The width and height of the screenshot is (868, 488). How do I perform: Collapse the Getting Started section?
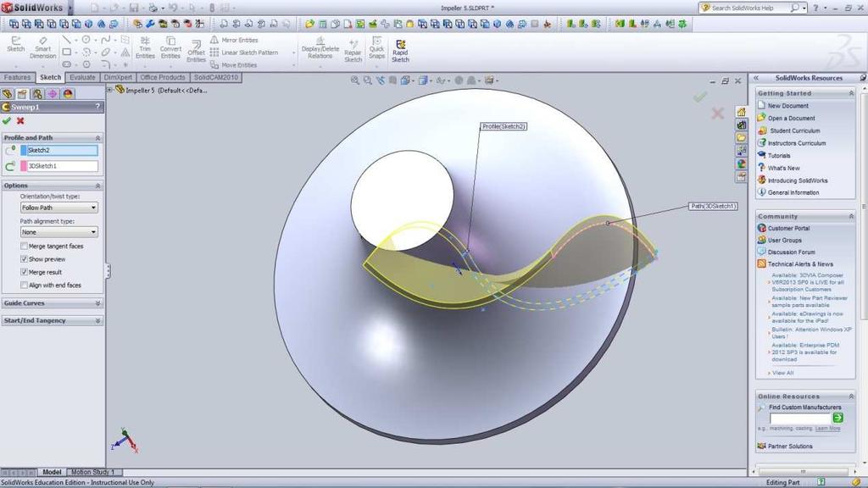(851, 93)
